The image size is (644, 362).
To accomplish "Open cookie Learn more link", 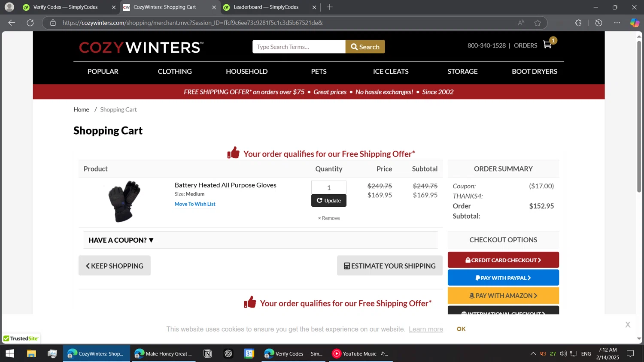I will click(426, 329).
